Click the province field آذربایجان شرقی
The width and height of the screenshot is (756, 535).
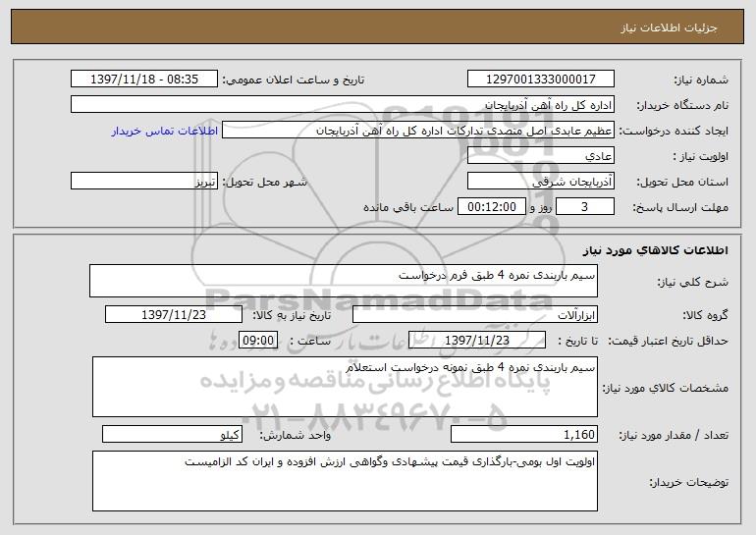pyautogui.click(x=540, y=182)
